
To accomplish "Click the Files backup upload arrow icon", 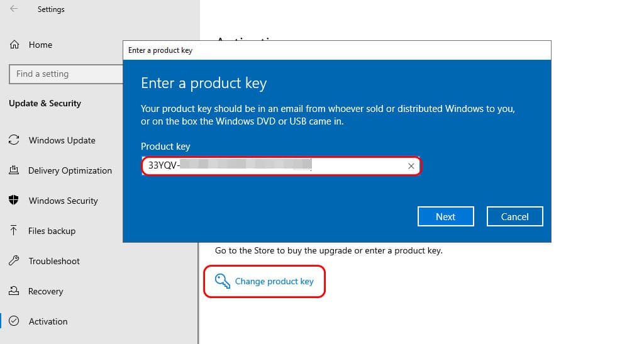I will tap(14, 230).
